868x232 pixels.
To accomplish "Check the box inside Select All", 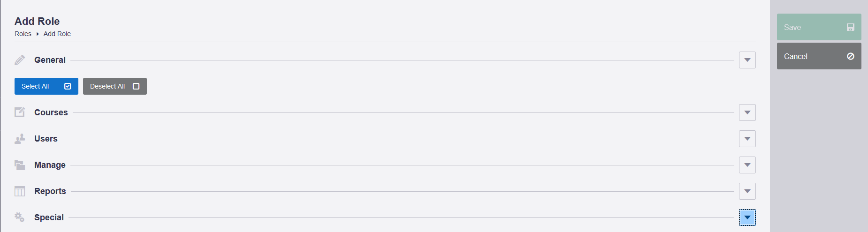I will tap(68, 86).
